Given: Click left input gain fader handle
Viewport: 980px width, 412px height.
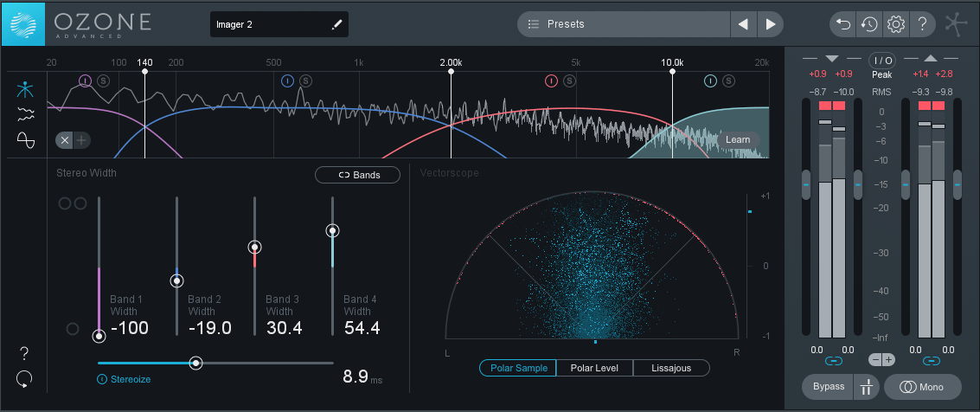Looking at the screenshot, I should click(805, 184).
